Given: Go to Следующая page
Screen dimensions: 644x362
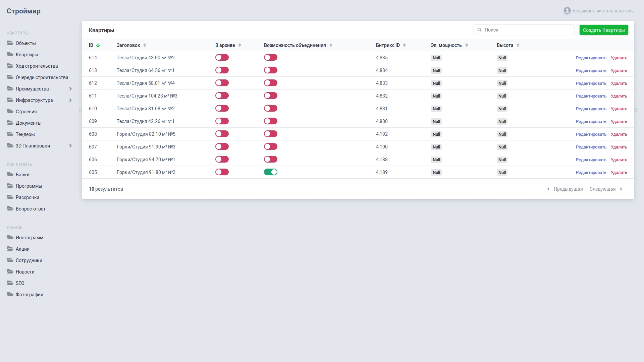Looking at the screenshot, I should point(606,189).
